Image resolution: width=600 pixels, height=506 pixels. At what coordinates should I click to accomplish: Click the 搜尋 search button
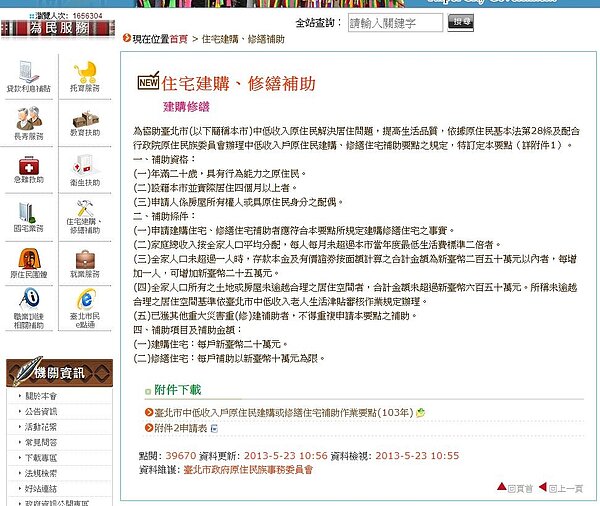[461, 22]
